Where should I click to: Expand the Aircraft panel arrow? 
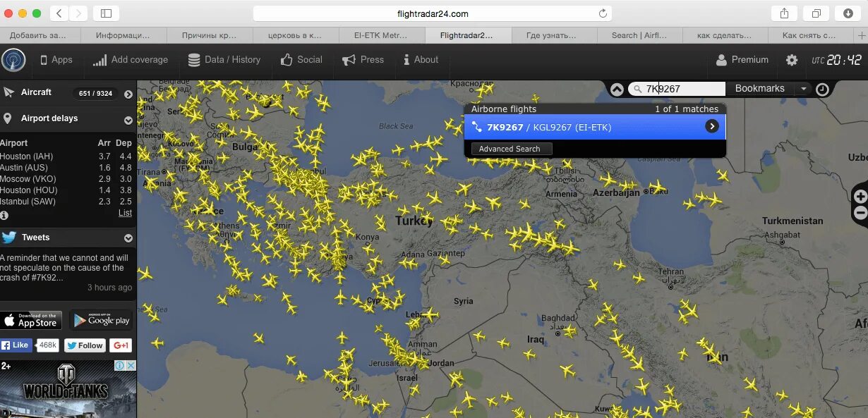(x=128, y=94)
